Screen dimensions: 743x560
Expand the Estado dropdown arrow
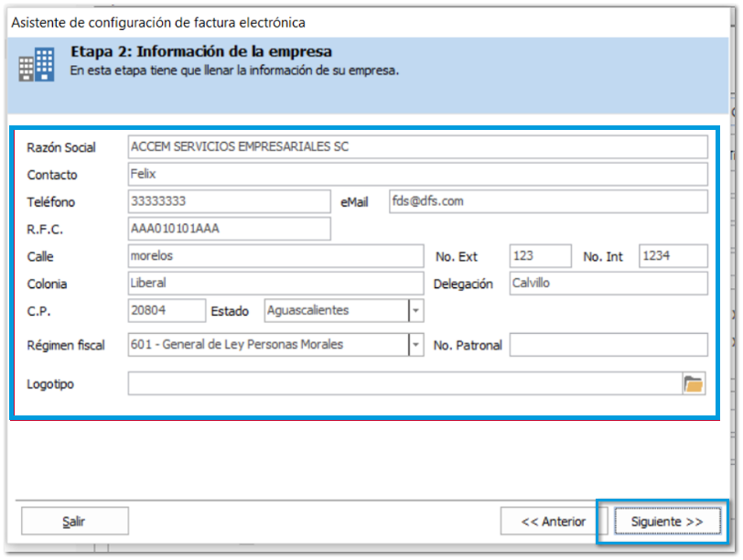[416, 311]
